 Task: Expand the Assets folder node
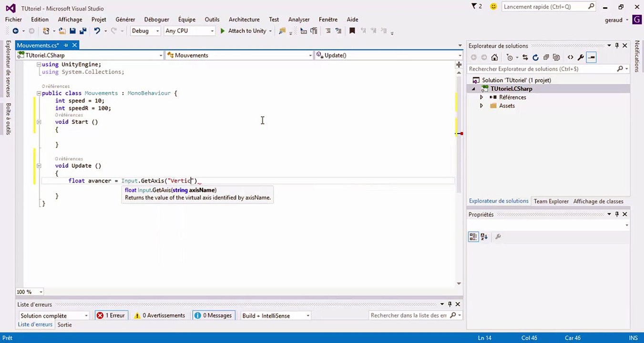(481, 106)
